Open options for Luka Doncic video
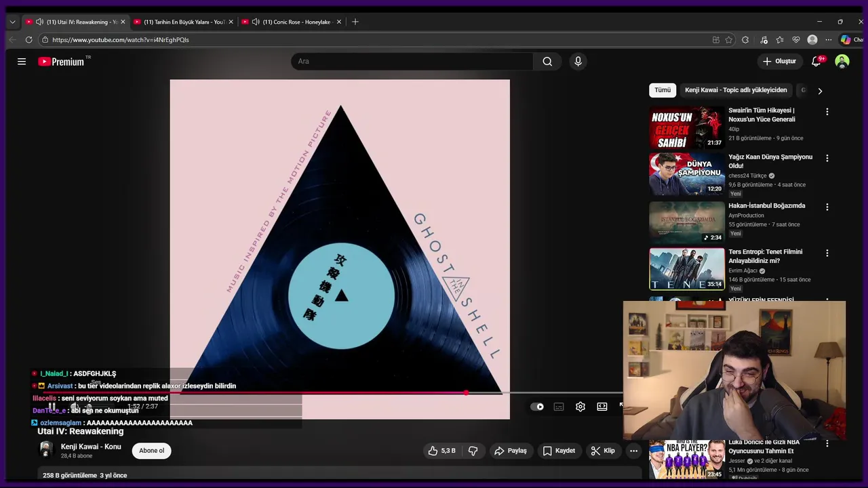Viewport: 868px width, 488px height. click(827, 443)
